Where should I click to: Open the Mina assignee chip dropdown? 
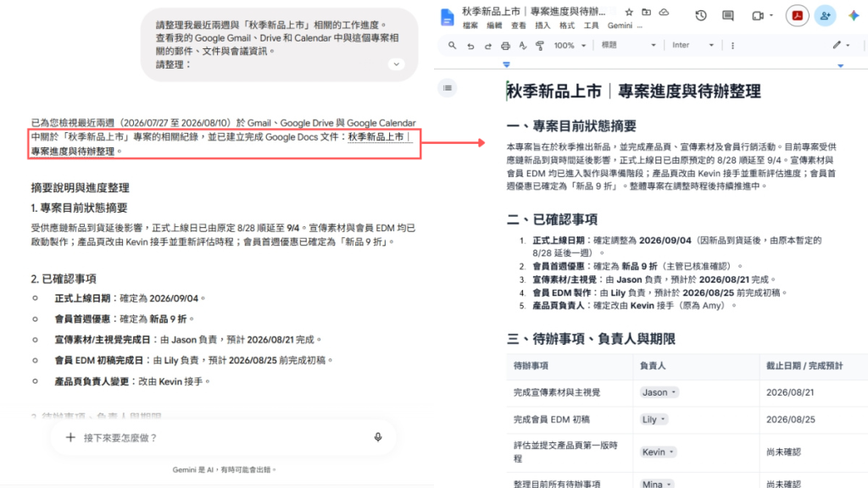[657, 484]
